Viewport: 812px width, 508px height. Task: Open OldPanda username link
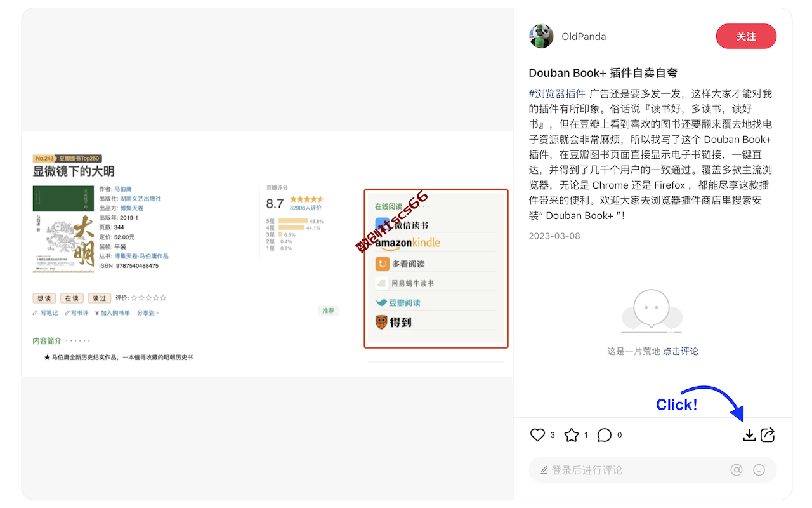pyautogui.click(x=584, y=37)
